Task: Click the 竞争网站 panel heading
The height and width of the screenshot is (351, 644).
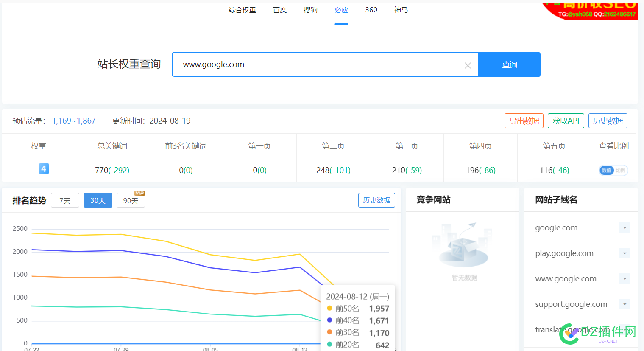Action: point(433,199)
